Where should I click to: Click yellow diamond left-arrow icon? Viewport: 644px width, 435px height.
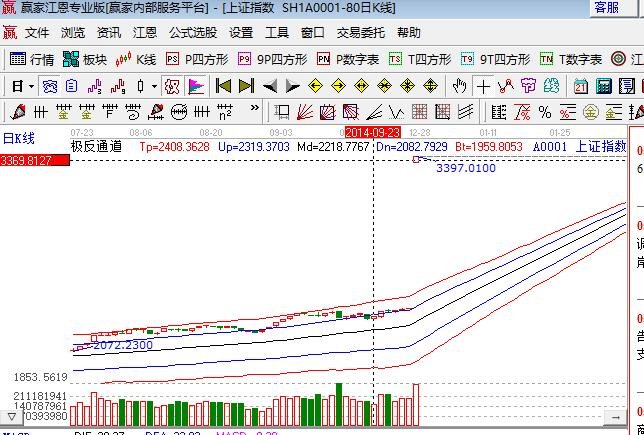click(315, 86)
